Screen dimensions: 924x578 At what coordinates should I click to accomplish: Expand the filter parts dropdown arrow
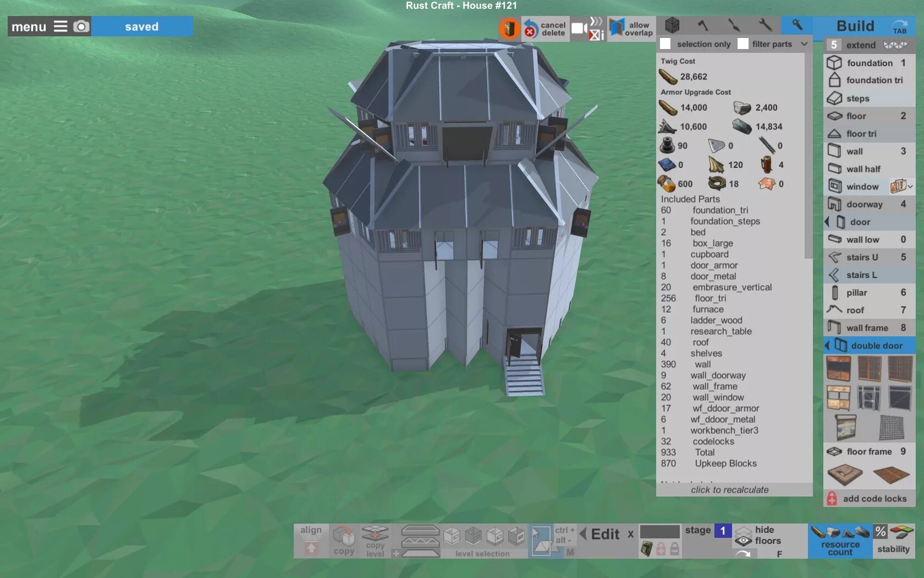804,44
